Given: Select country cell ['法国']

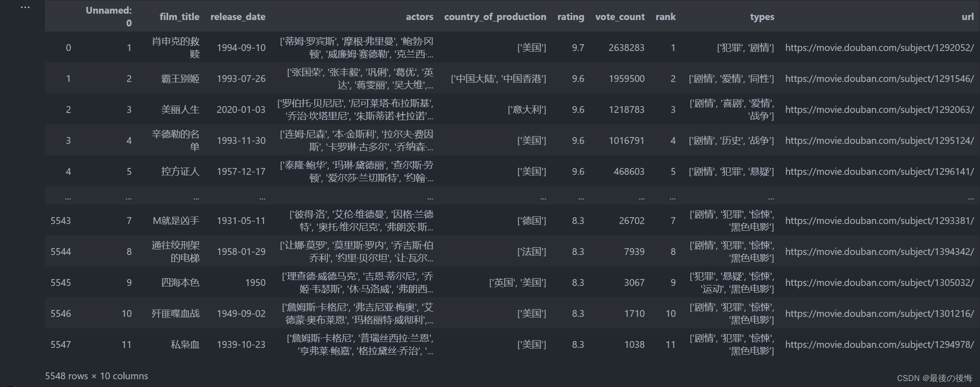Looking at the screenshot, I should 532,252.
